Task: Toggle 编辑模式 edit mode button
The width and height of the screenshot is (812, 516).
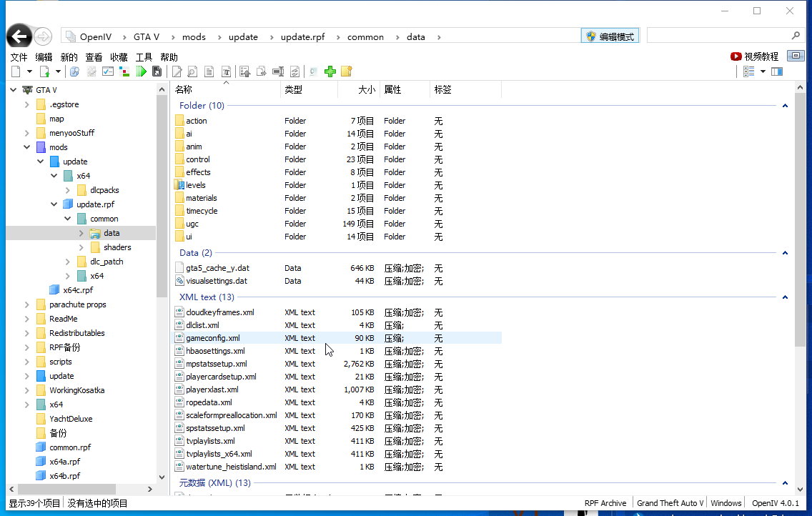Action: click(x=610, y=36)
